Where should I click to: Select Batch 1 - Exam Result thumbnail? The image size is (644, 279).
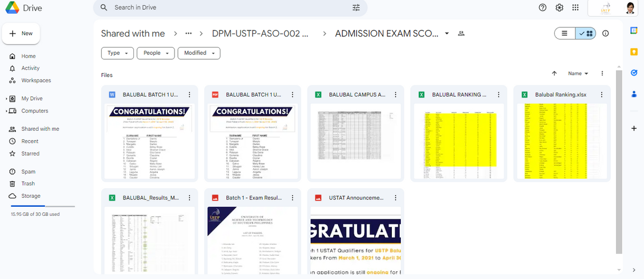[x=253, y=240]
